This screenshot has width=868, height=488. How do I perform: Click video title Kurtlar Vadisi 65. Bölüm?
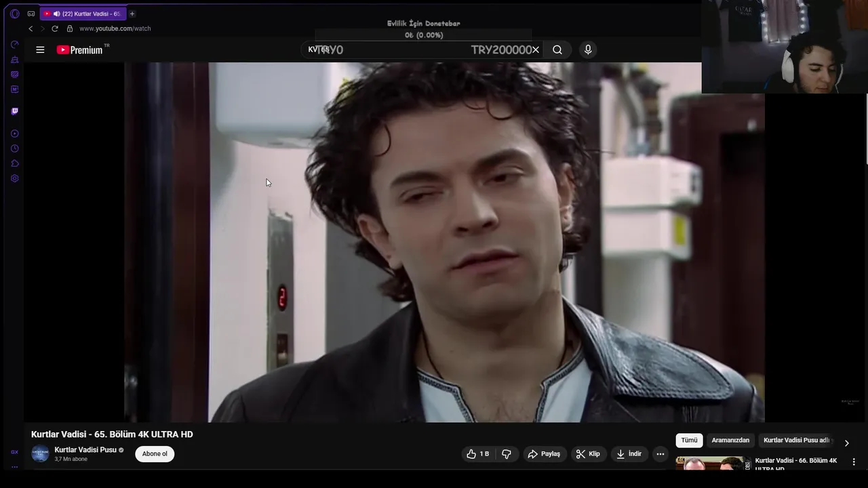[112, 434]
